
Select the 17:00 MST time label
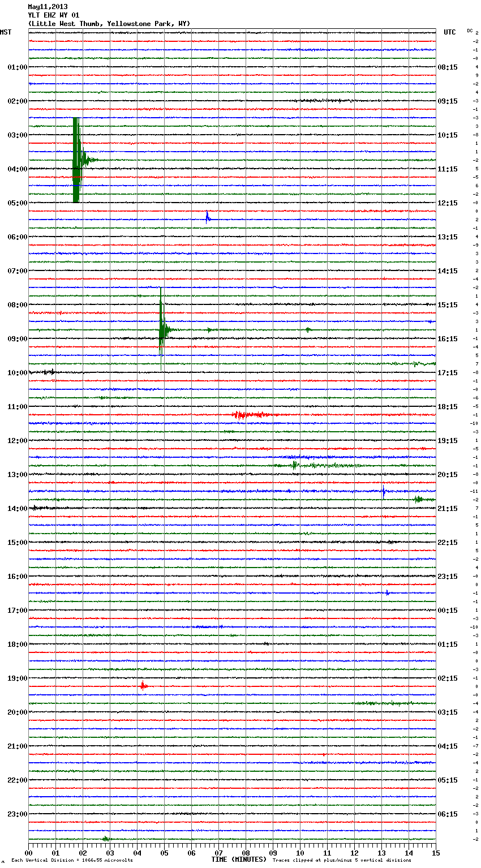[x=18, y=611]
